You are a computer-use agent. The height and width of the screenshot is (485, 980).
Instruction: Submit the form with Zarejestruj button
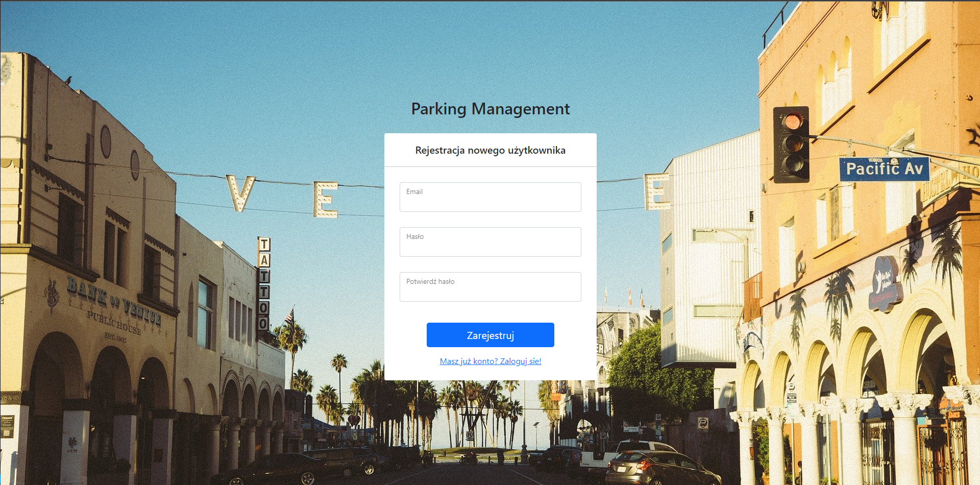tap(490, 335)
